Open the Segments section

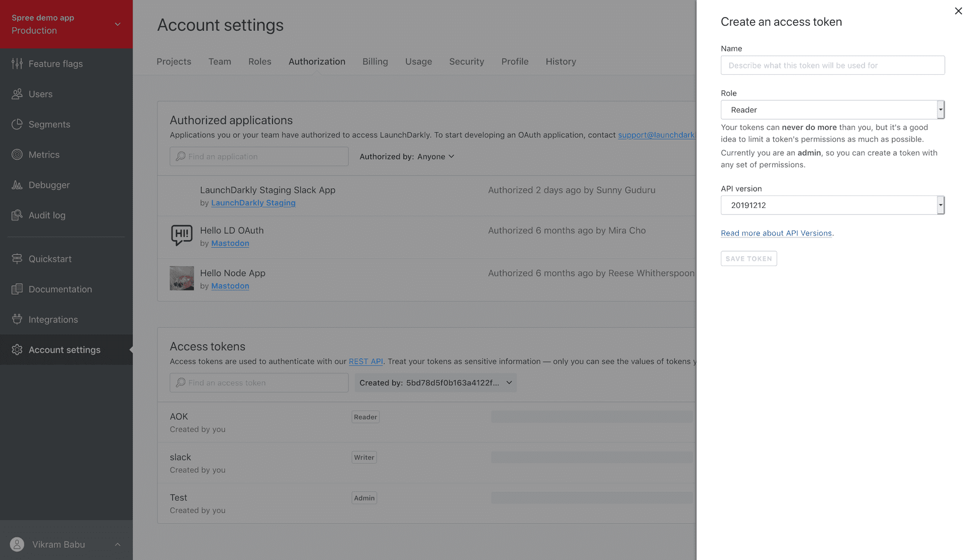coord(17,124)
